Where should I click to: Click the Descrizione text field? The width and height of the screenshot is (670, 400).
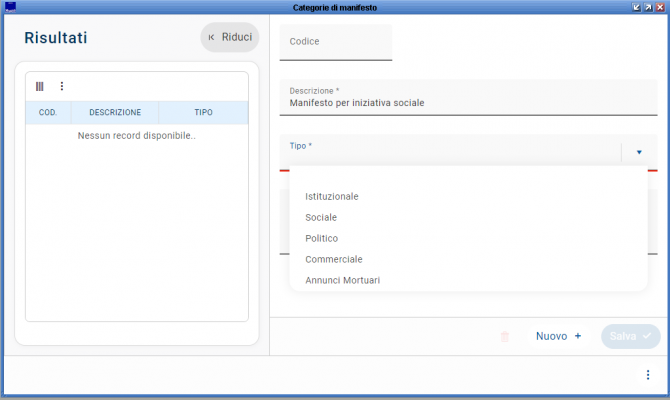(468, 97)
